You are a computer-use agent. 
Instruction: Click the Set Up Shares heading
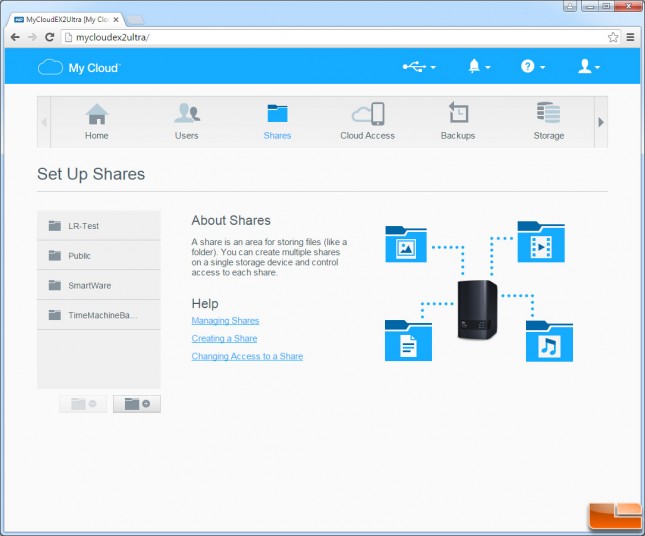tap(91, 174)
